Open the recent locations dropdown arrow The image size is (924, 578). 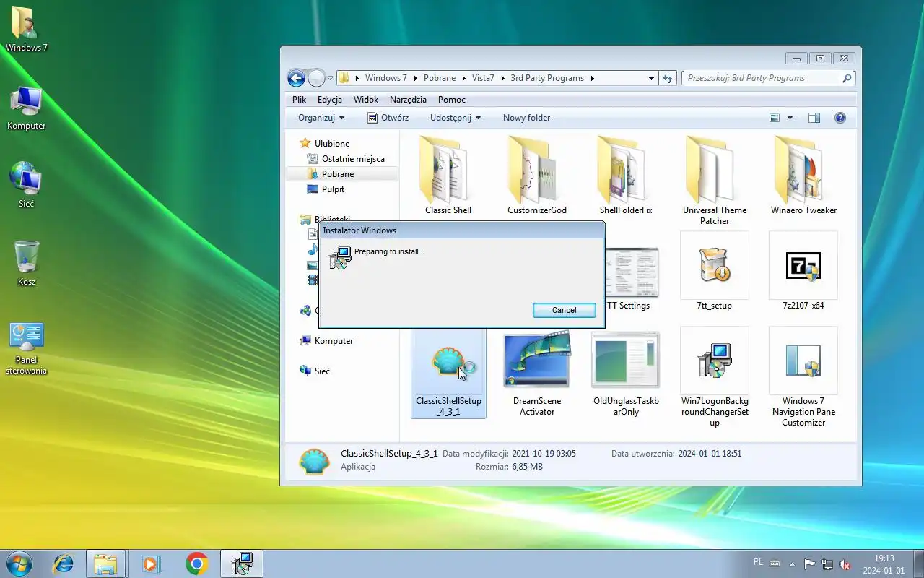(x=330, y=78)
